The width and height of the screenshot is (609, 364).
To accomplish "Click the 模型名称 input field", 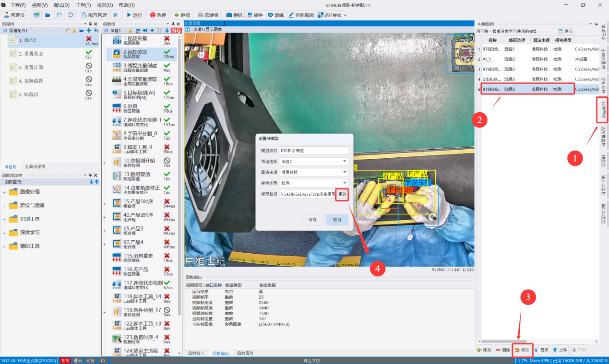I will (x=314, y=151).
